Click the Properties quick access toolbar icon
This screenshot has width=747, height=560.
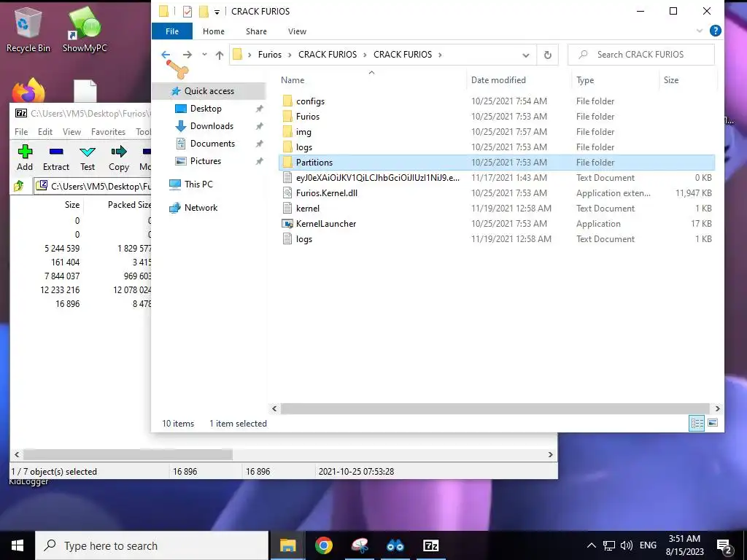pos(187,12)
